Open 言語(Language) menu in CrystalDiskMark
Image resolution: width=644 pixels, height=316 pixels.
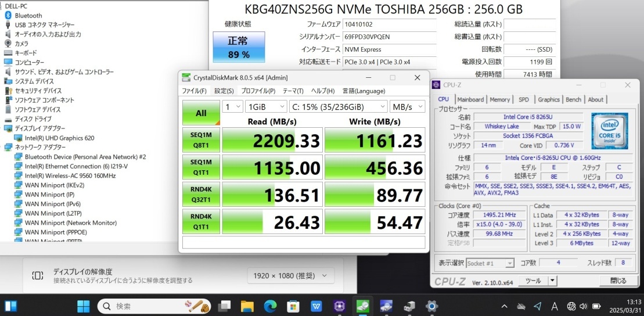[x=364, y=91]
